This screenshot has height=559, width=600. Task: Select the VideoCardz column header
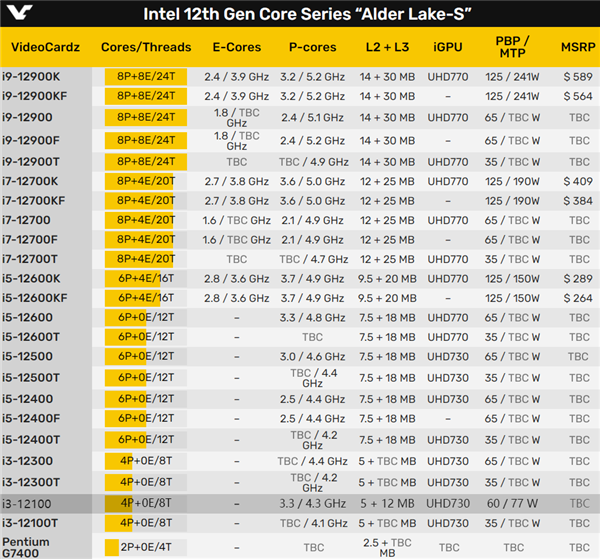(45, 47)
